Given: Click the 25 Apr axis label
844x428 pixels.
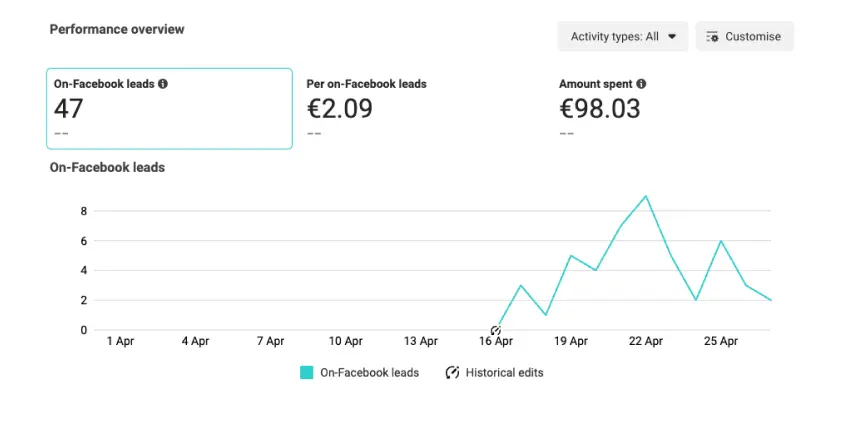Looking at the screenshot, I should pyautogui.click(x=721, y=341).
